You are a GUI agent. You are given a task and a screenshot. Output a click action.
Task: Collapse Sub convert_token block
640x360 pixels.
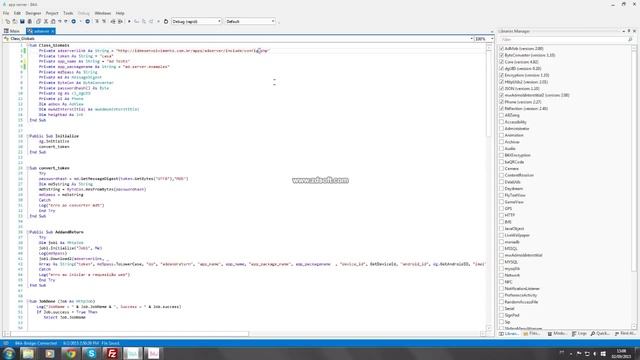(28, 168)
